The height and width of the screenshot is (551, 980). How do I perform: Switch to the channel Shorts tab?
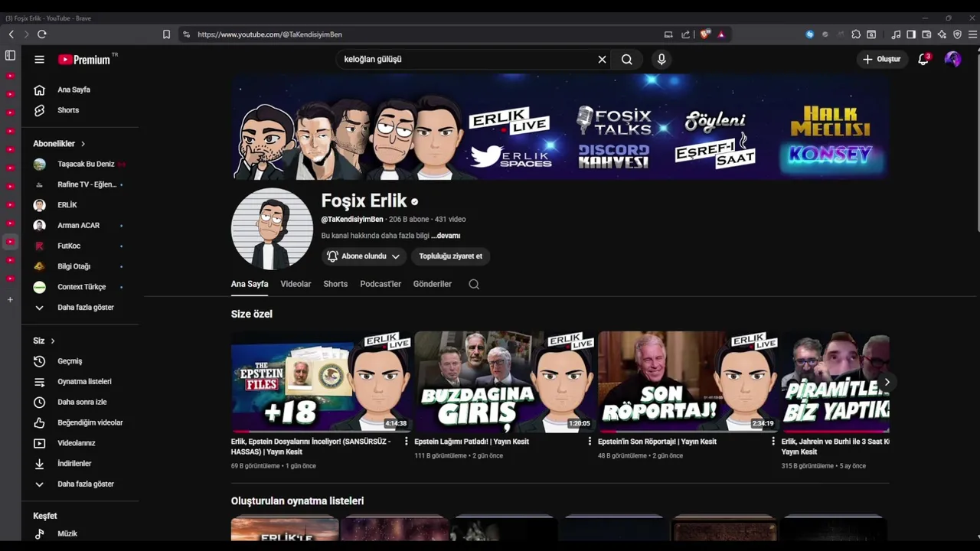(x=335, y=284)
